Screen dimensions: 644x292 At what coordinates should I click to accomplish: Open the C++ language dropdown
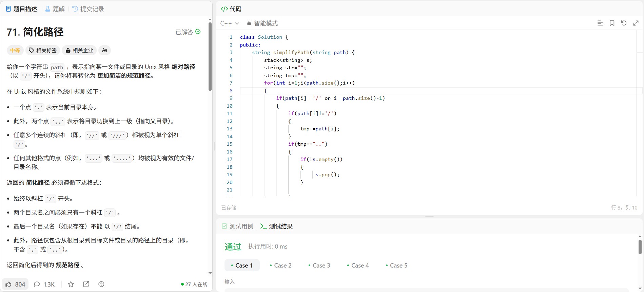pos(230,23)
